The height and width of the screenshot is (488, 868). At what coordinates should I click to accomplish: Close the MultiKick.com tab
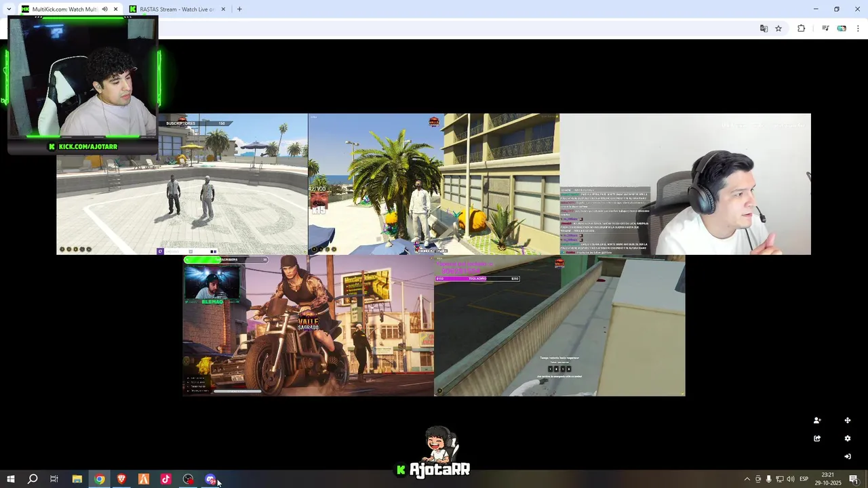pos(115,9)
